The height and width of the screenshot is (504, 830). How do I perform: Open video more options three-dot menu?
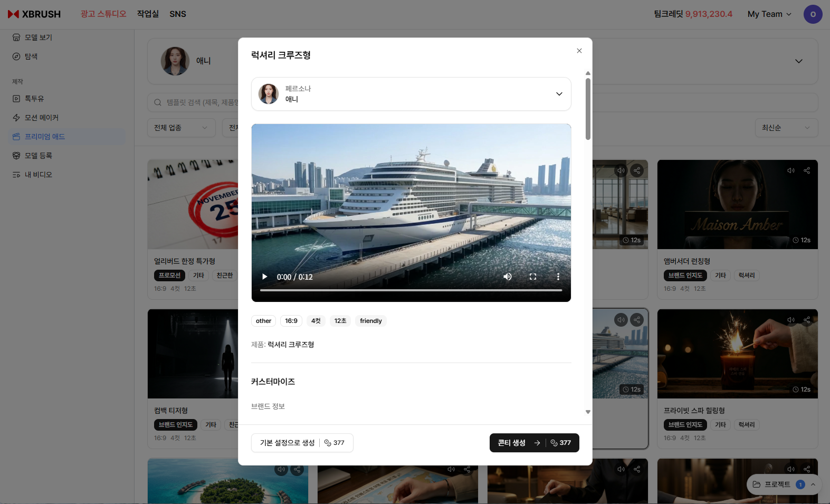pos(558,277)
